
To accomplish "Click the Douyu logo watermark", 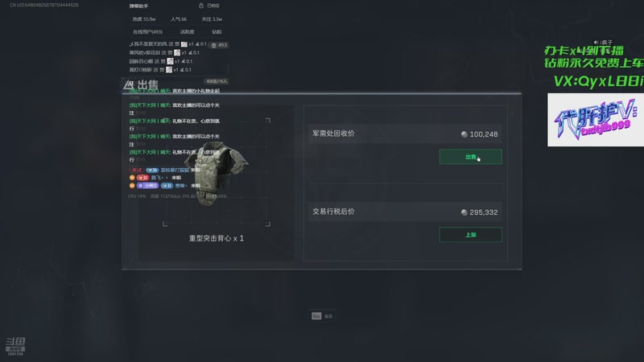I will [15, 346].
